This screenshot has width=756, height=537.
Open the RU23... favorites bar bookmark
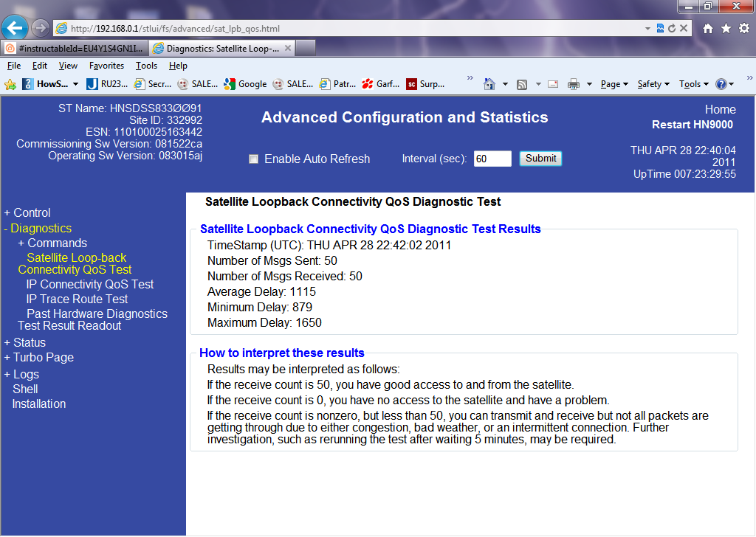[107, 84]
